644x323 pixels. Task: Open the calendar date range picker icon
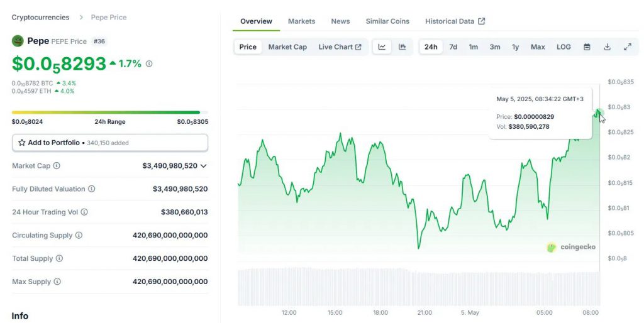coord(587,47)
